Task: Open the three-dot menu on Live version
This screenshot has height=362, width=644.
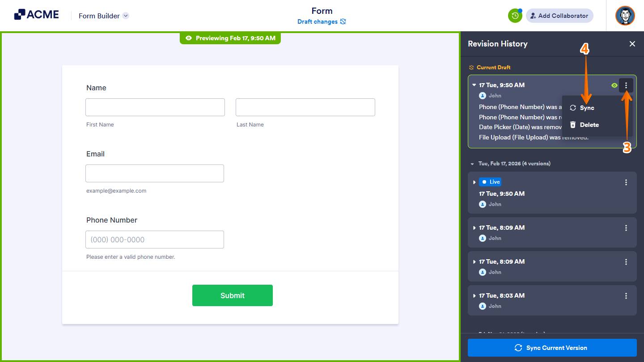Action: coord(626,182)
